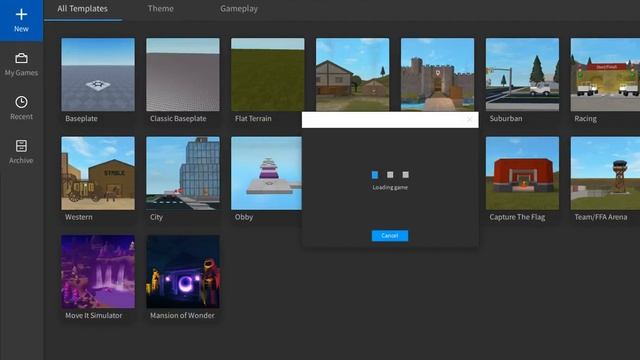Click the Suburban label text
Image resolution: width=640 pixels, height=360 pixels.
coord(506,119)
